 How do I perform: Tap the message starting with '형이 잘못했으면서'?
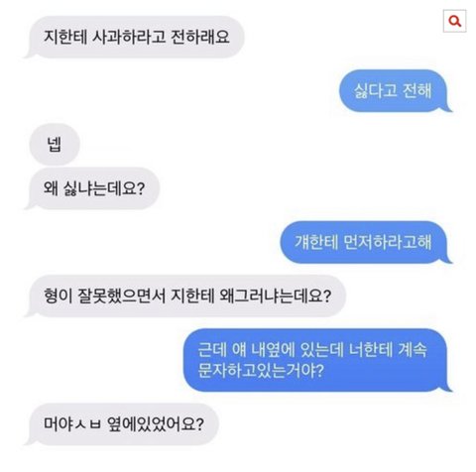click(x=187, y=295)
